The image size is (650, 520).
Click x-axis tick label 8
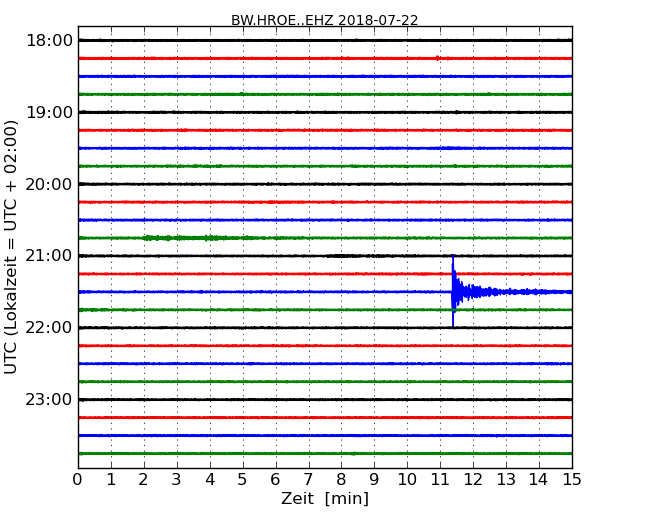tap(341, 479)
